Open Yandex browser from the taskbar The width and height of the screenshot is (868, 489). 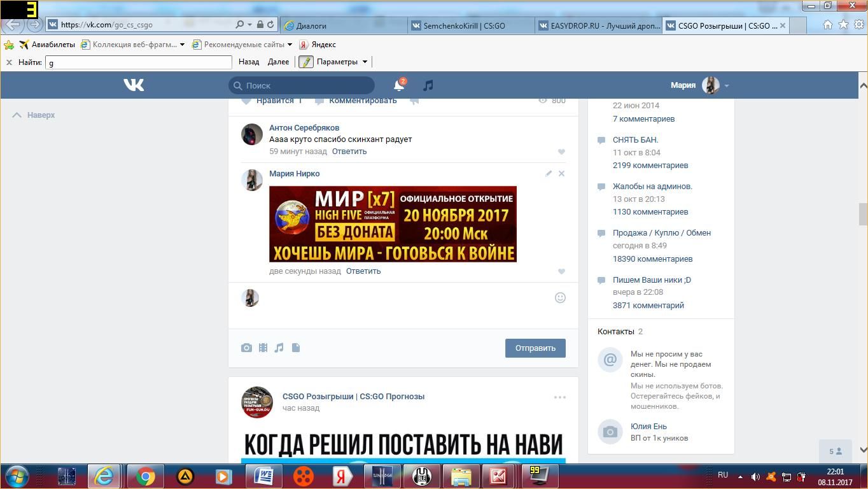342,476
